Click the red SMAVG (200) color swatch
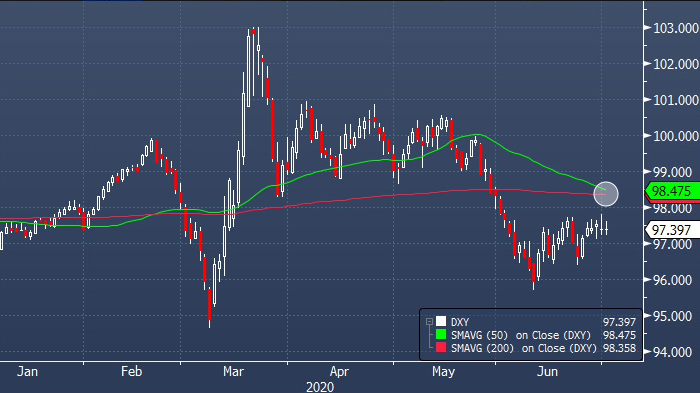Image resolution: width=700 pixels, height=393 pixels. pyautogui.click(x=441, y=347)
